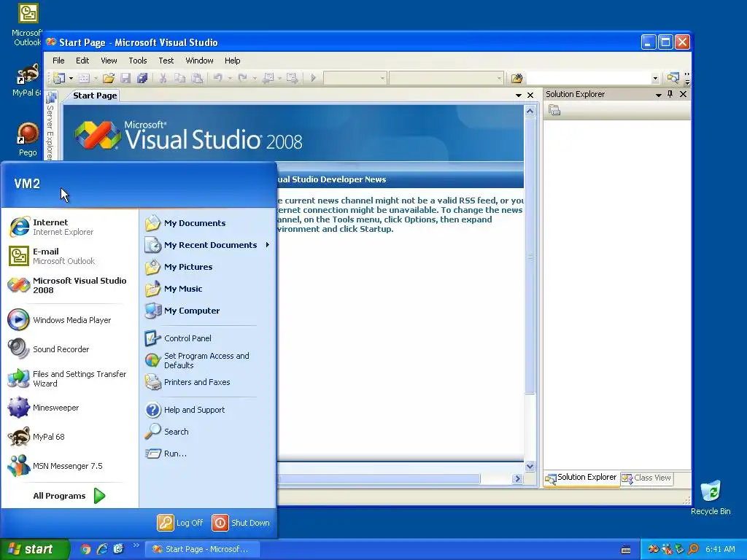Image resolution: width=747 pixels, height=560 pixels.
Task: Close the Start Page document
Action: click(x=530, y=96)
